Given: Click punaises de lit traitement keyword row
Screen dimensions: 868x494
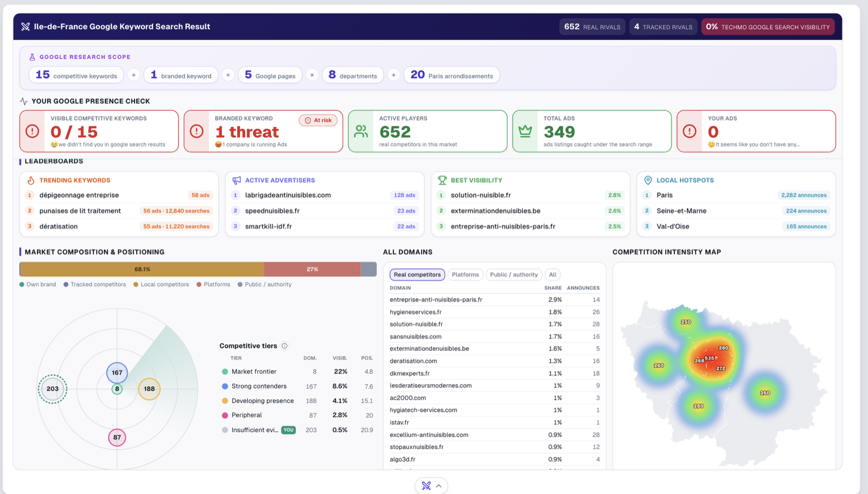Looking at the screenshot, I should click(x=119, y=211).
